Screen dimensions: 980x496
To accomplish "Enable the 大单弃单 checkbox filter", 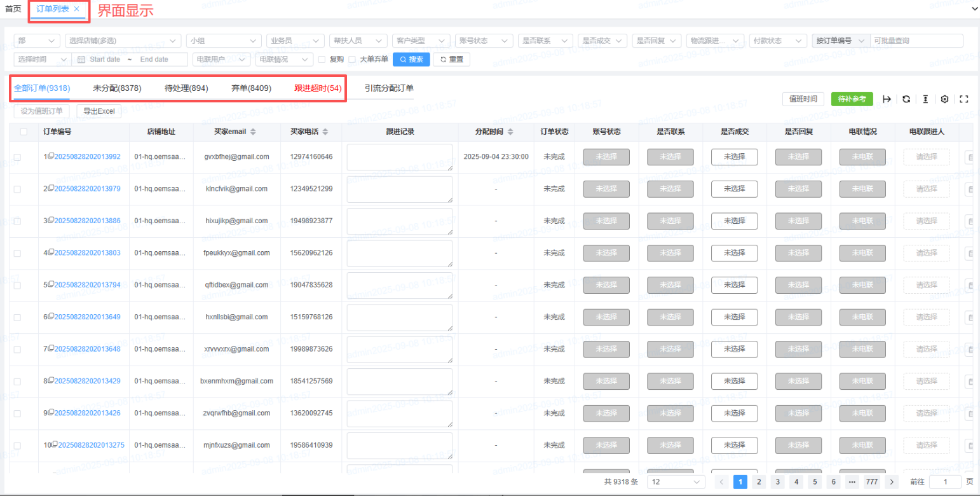I will point(351,60).
